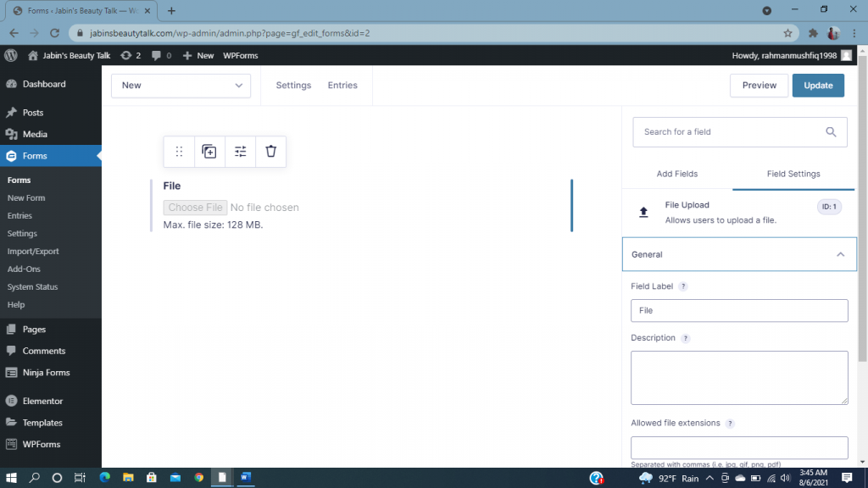Open a new browser tab
The height and width of the screenshot is (488, 868).
coord(171,10)
